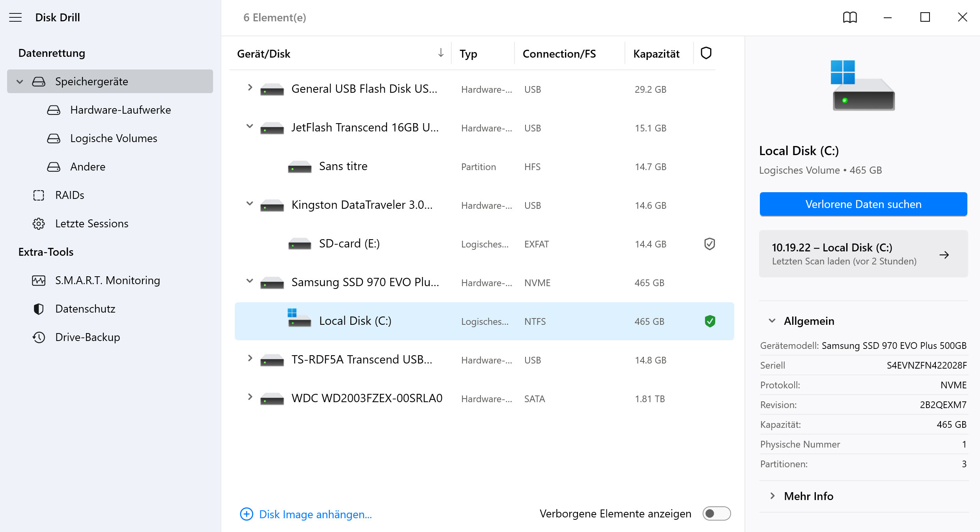Click the drive icon of Kingston DataTraveler row
The height and width of the screenshot is (532, 980).
tap(272, 206)
